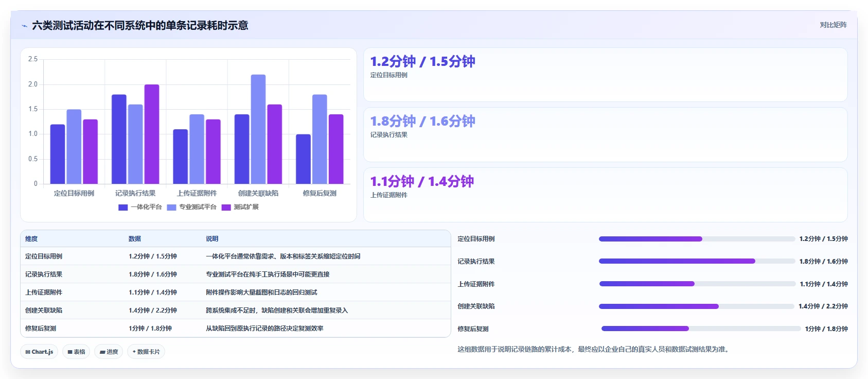The width and height of the screenshot is (868, 379).
Task: Click description starting 一体化平台通常依靠需求
Action: [283, 256]
